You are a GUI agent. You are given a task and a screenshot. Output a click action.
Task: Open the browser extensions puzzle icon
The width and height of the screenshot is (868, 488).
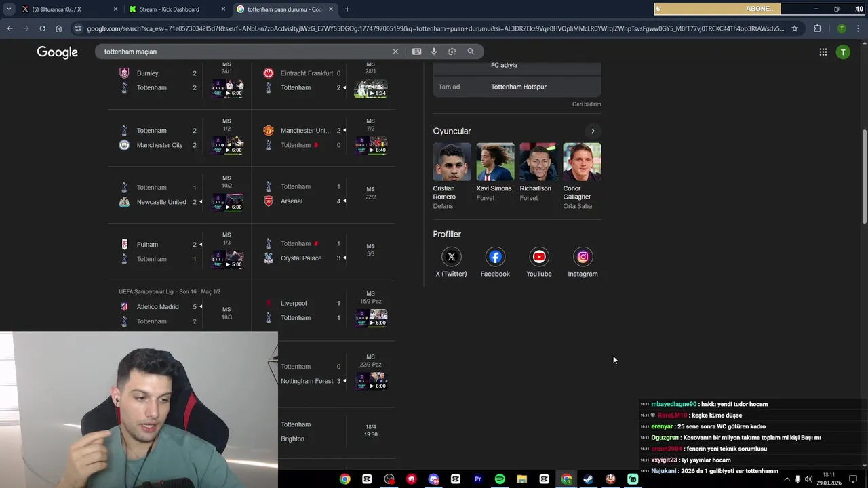817,28
